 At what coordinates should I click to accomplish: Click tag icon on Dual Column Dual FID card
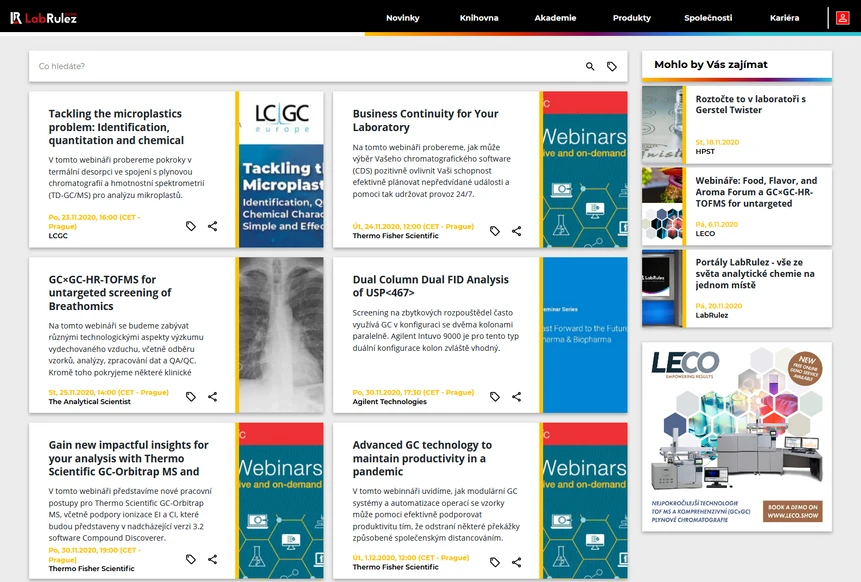tap(495, 396)
